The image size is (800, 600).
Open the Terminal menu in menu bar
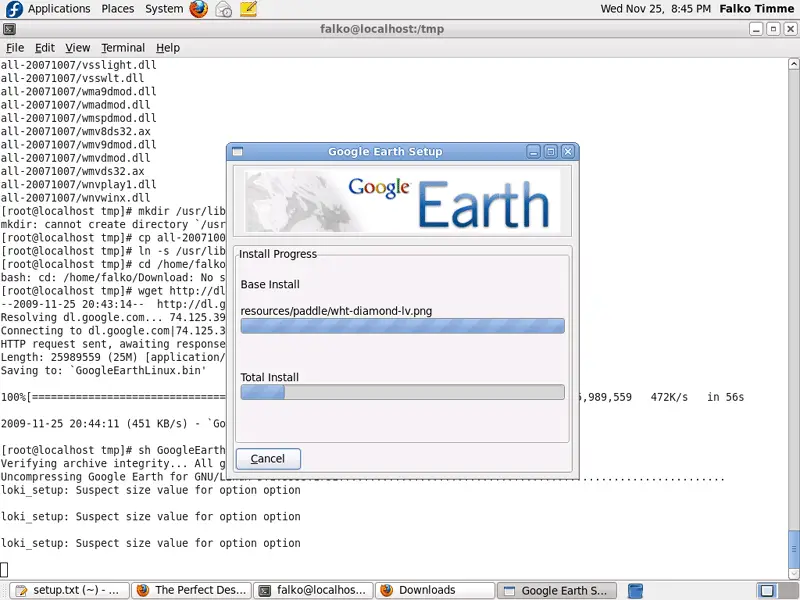point(123,48)
